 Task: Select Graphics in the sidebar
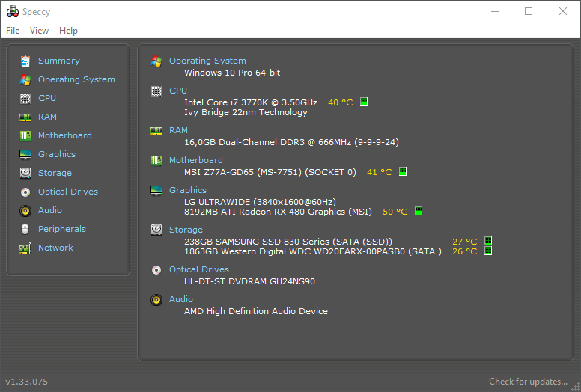(57, 154)
